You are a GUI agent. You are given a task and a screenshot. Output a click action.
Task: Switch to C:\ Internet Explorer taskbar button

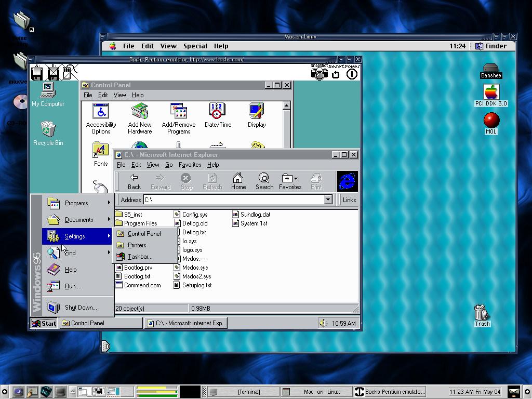coord(186,323)
